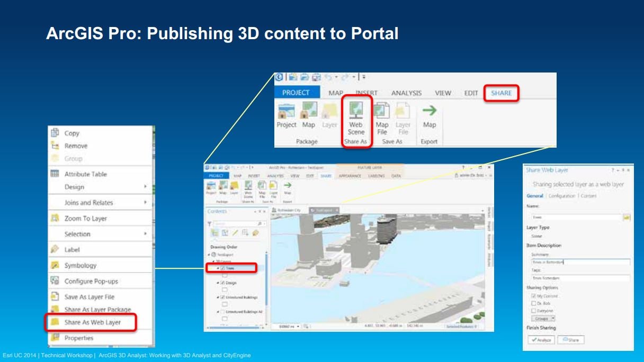Toggle the Design layer checkbox
Viewport: 644px width, 362px height.
pos(222,283)
